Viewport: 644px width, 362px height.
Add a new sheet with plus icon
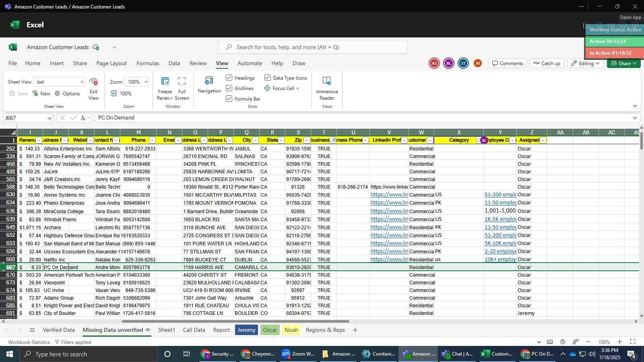355,330
